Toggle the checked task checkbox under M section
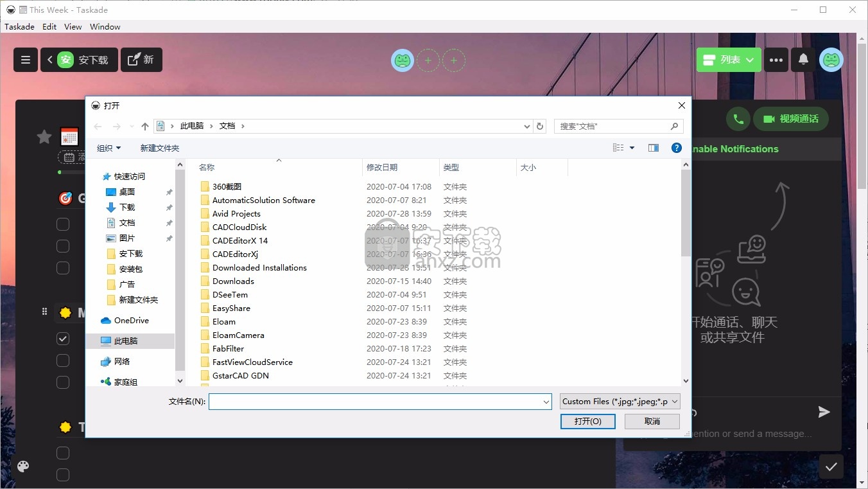The image size is (868, 489). click(x=63, y=339)
